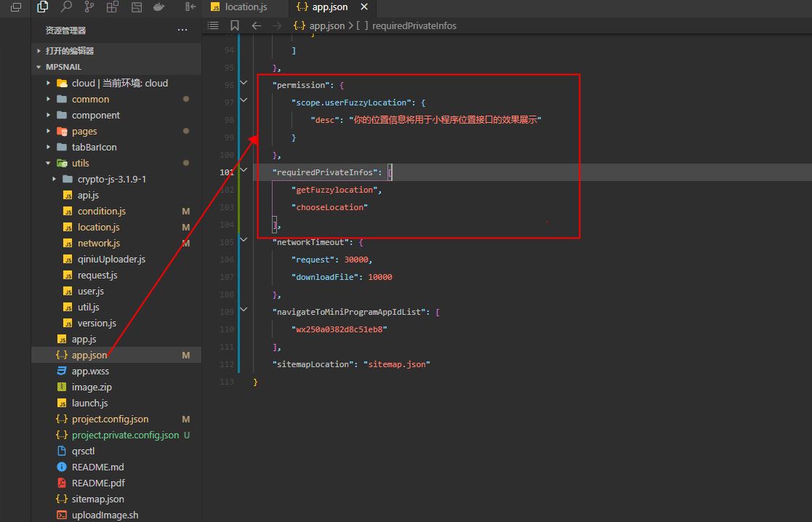Click the bookmark icon in editor toolbar
812x522 pixels.
[235, 25]
